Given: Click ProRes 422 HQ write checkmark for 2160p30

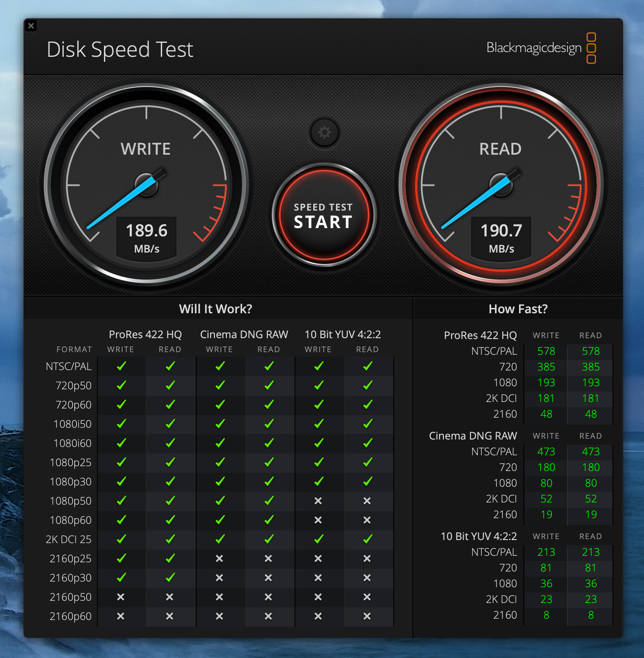Looking at the screenshot, I should coord(121,577).
